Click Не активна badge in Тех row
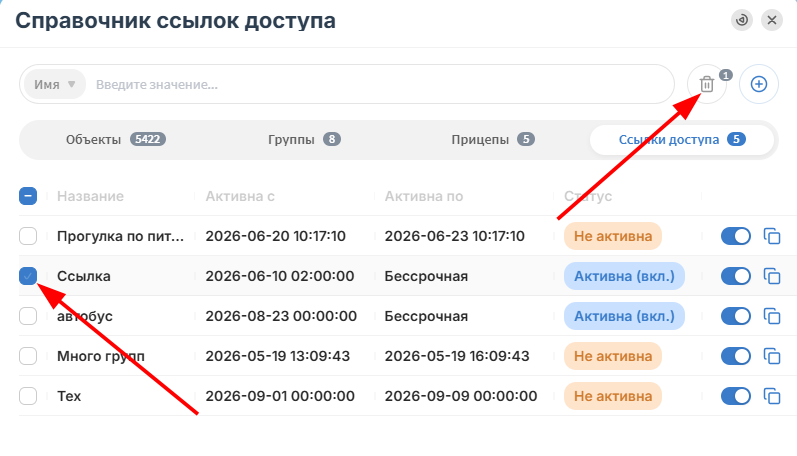This screenshot has height=456, width=797. [612, 396]
